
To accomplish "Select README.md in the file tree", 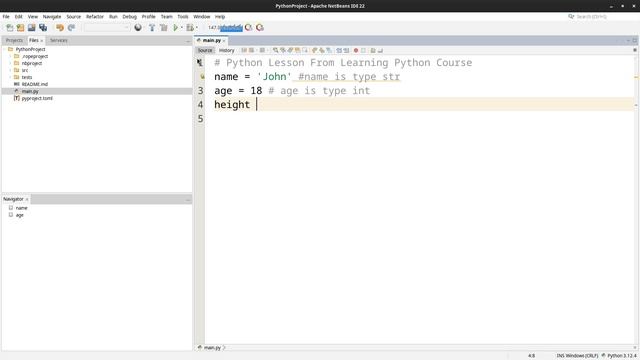I will pyautogui.click(x=35, y=84).
